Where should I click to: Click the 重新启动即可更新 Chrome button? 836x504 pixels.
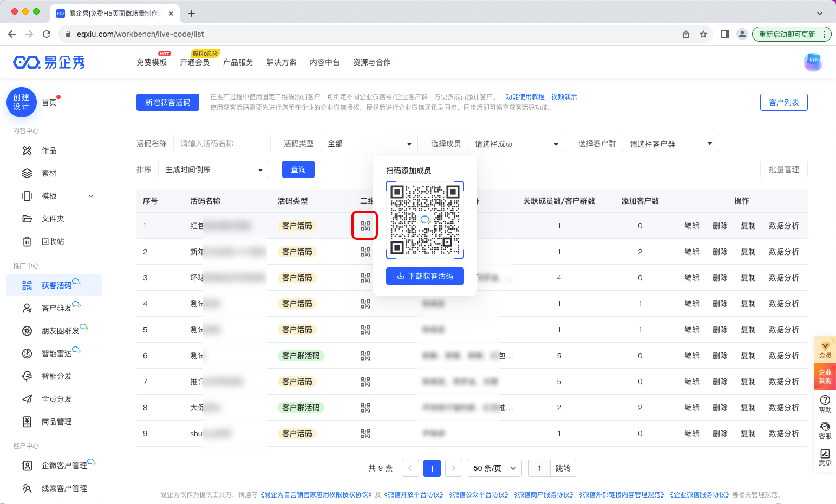[x=792, y=34]
